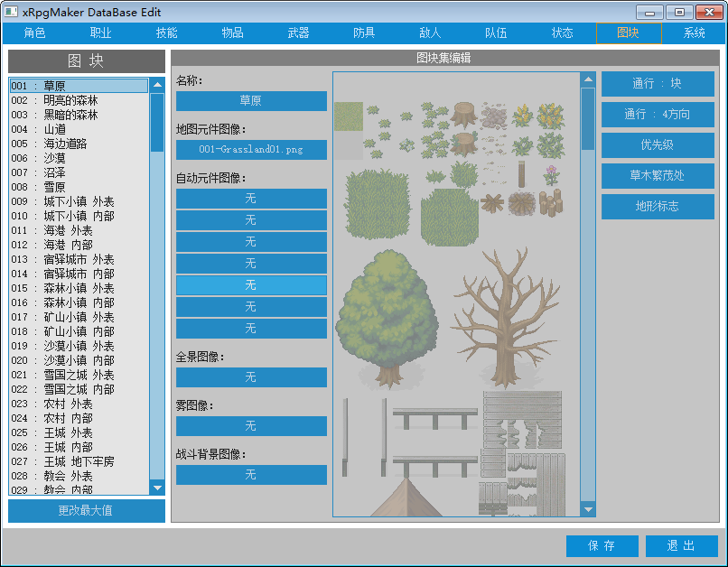This screenshot has width=728, height=567.
Task: Select tileset 003 黑暗的森林
Action: pos(79,115)
